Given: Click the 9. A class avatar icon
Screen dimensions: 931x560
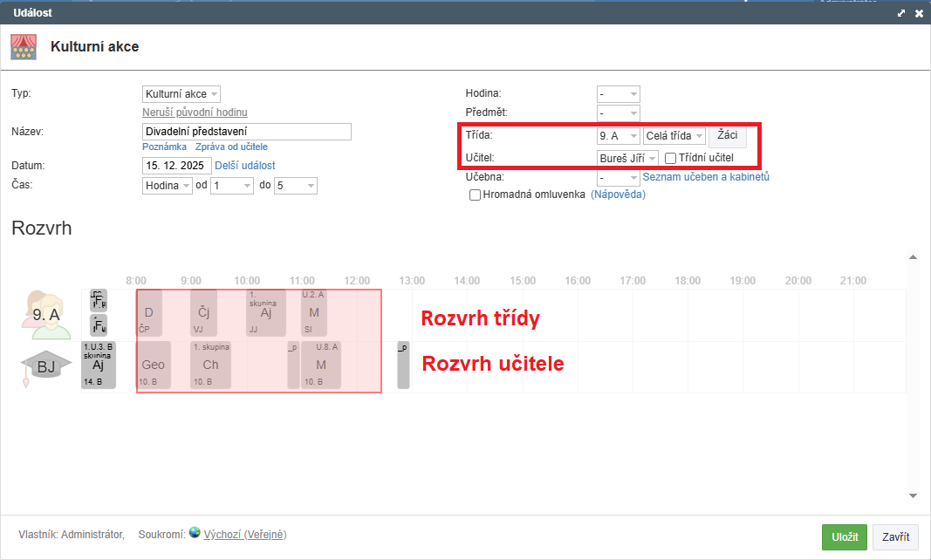Looking at the screenshot, I should pyautogui.click(x=45, y=314).
